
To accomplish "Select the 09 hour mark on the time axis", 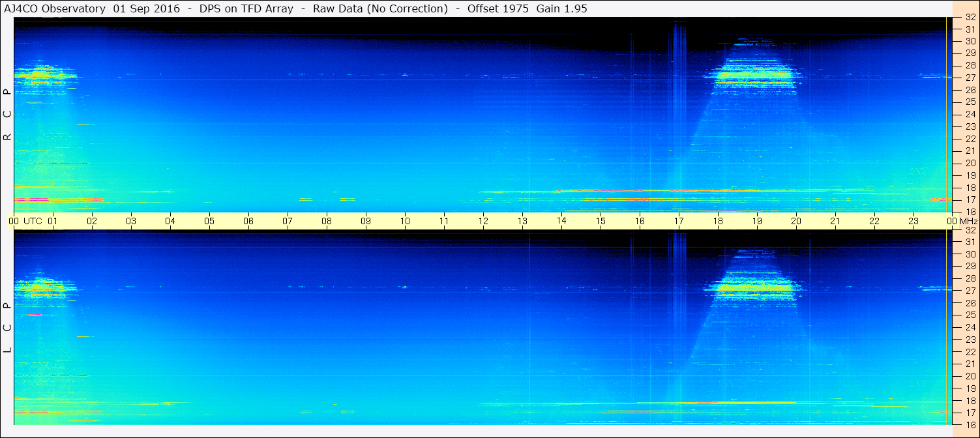I will (x=366, y=221).
